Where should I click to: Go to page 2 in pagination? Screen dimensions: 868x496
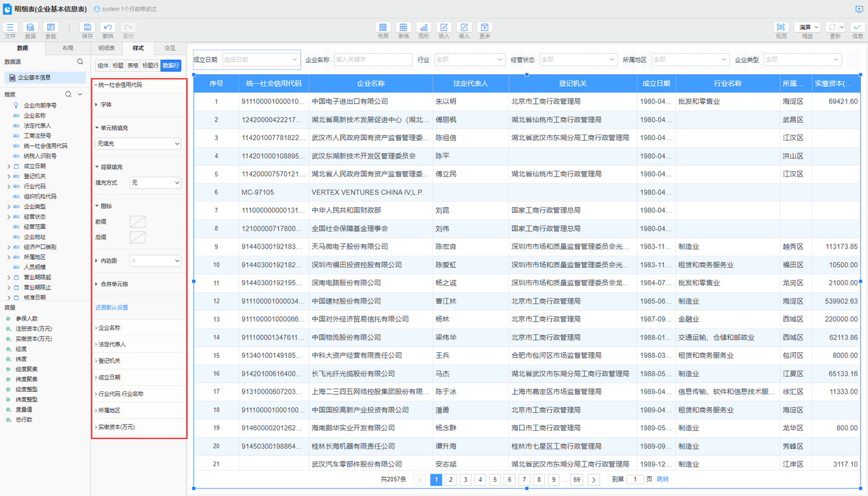coord(451,479)
